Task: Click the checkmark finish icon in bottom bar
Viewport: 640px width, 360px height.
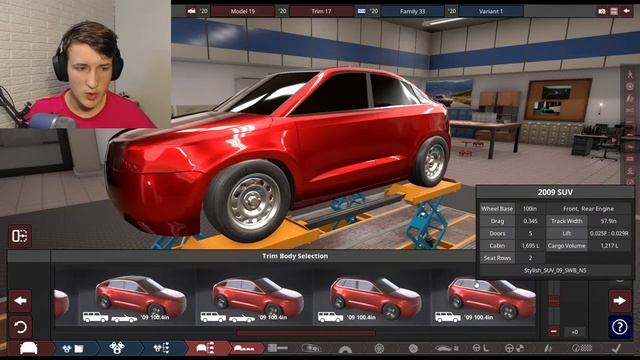Action: coord(617,348)
